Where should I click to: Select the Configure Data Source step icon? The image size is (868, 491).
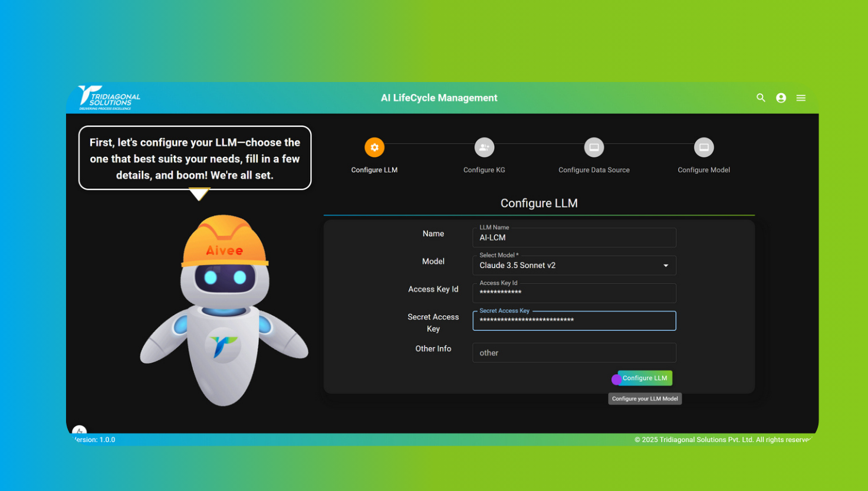pyautogui.click(x=594, y=148)
